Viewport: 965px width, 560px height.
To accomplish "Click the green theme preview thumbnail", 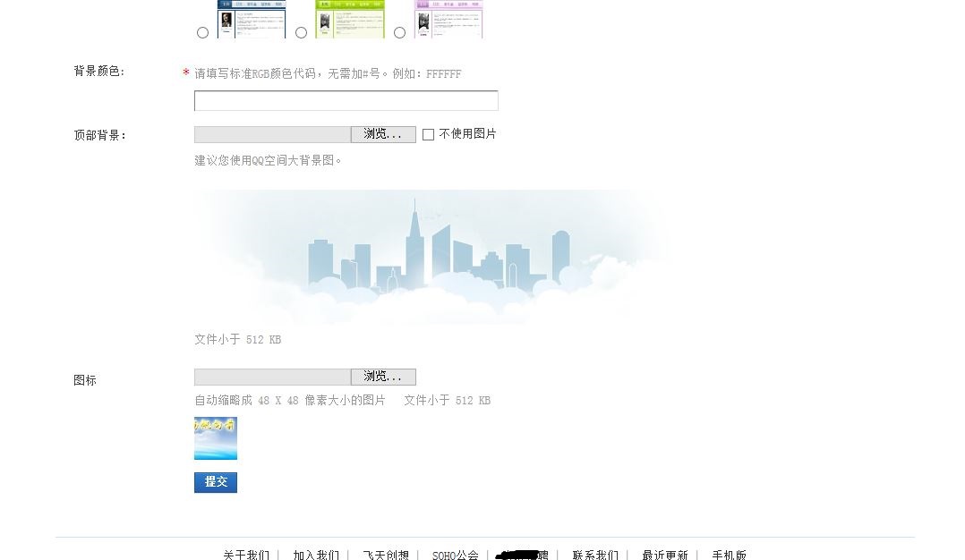I will pos(350,19).
